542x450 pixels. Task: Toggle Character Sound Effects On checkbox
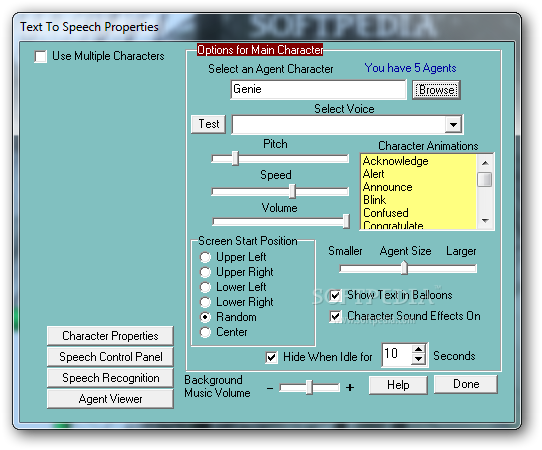335,317
